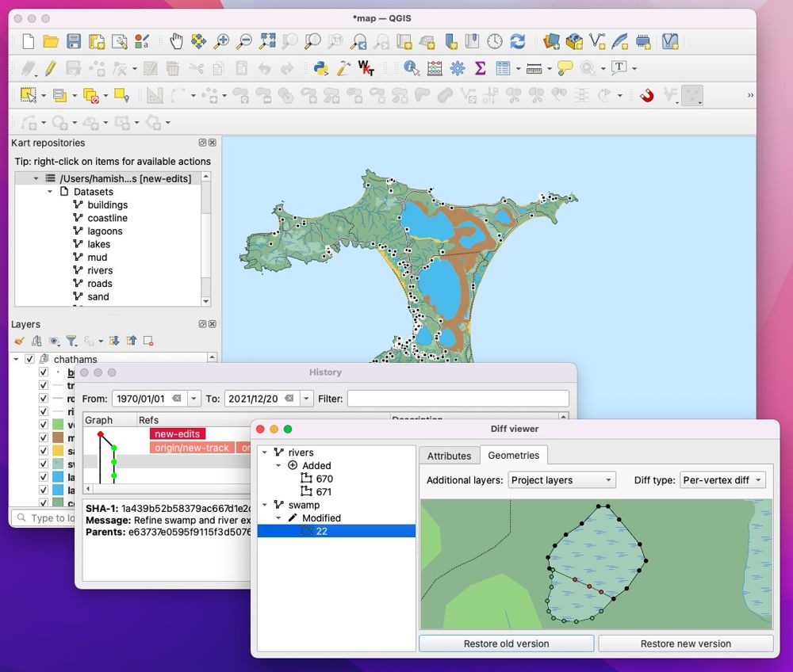Click Restore new version button
793x672 pixels.
pos(686,643)
